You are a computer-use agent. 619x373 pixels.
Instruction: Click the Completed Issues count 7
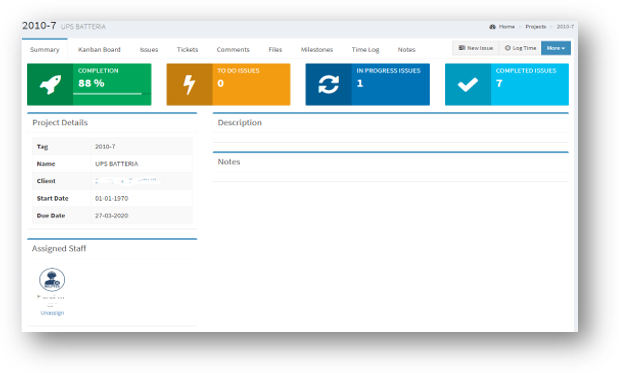point(499,83)
